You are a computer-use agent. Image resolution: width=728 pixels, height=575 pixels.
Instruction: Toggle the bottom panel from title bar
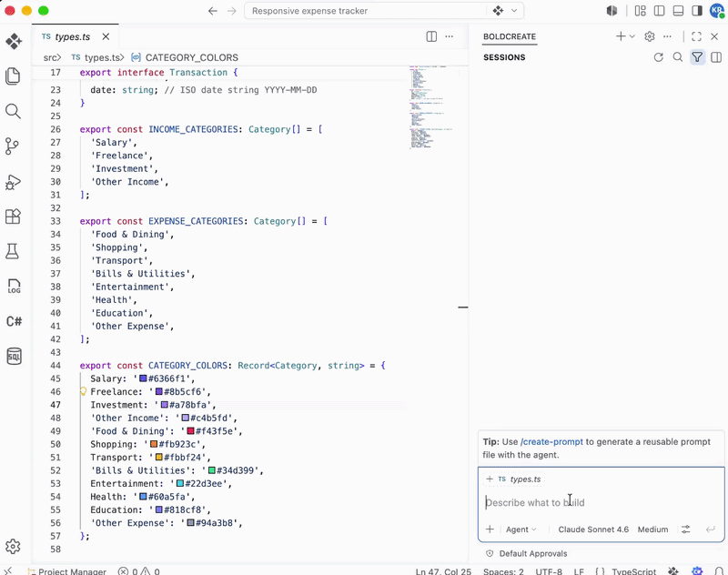678,11
